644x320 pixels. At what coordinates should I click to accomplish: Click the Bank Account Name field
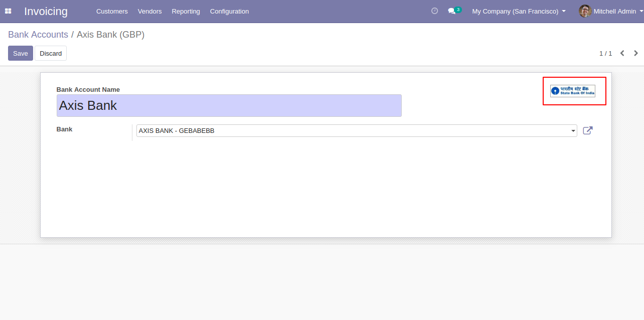click(229, 105)
